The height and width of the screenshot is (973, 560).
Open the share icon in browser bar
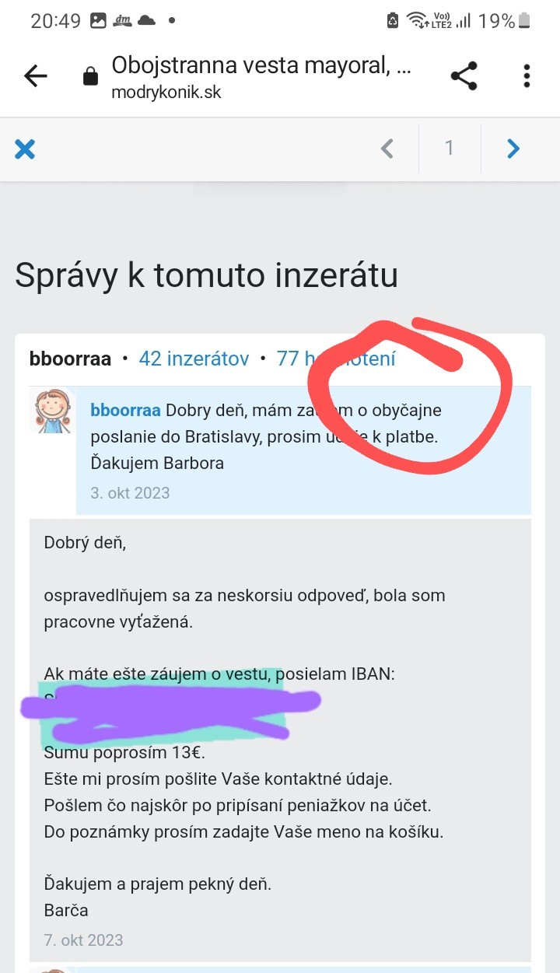point(464,75)
